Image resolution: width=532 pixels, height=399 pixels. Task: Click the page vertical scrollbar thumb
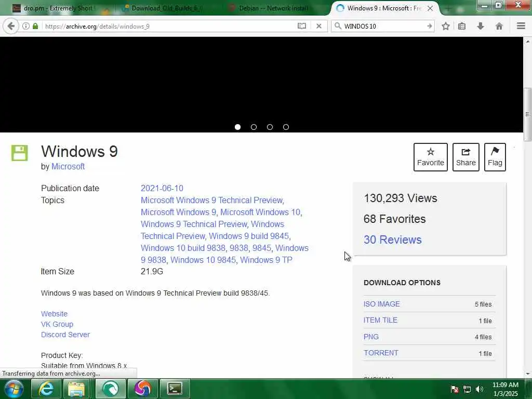(527, 114)
